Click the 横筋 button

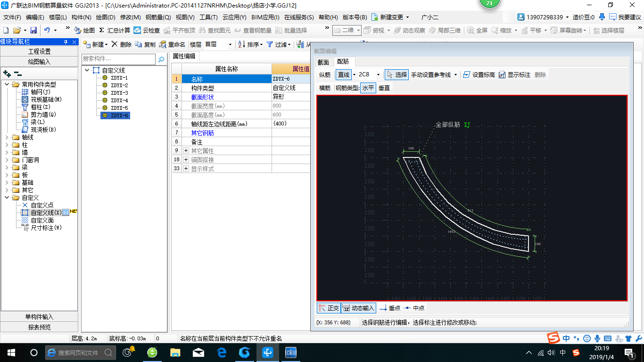[325, 88]
